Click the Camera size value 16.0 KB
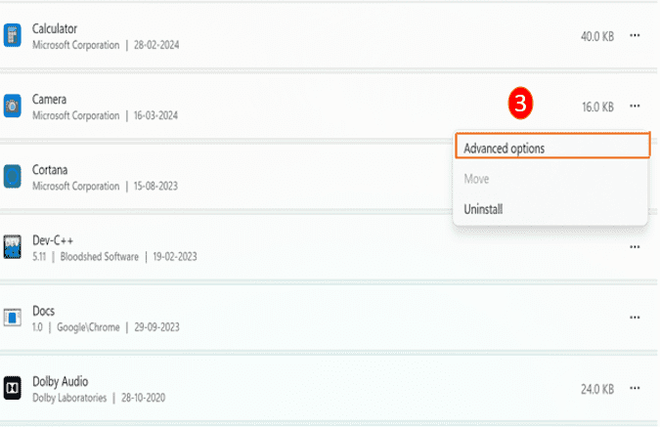Image resolution: width=660 pixels, height=427 pixels. pos(598,107)
